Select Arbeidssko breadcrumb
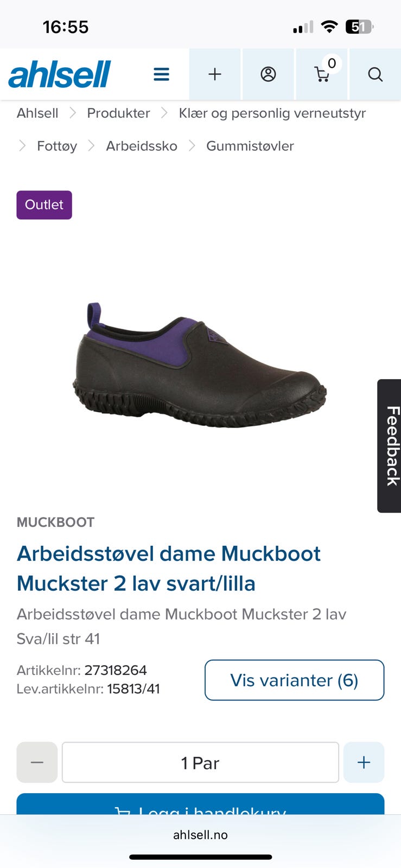Viewport: 401px width, 868px height. coord(142,146)
